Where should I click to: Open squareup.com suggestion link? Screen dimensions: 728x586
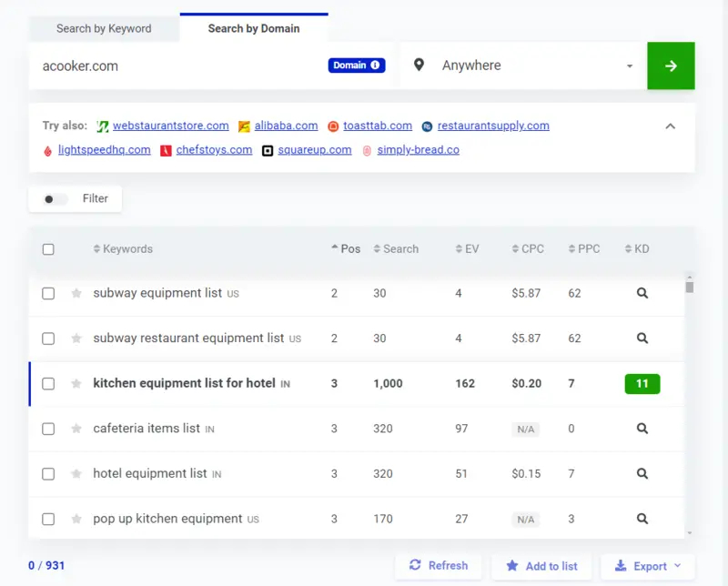[x=315, y=150]
